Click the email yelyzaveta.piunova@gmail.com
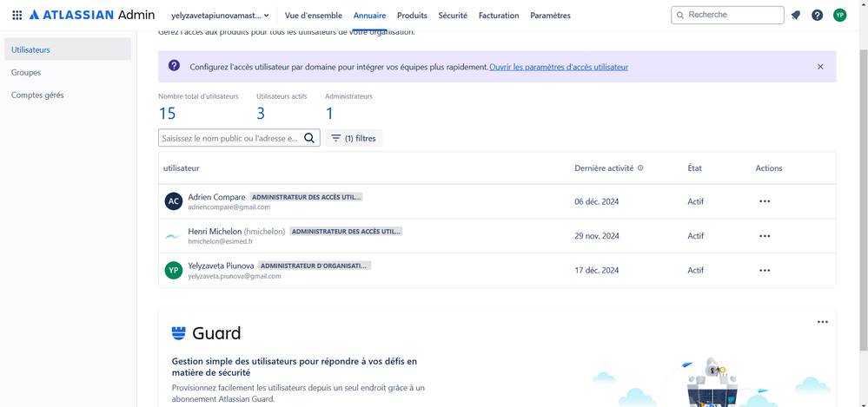Viewport: 868px width, 407px height. click(x=235, y=276)
